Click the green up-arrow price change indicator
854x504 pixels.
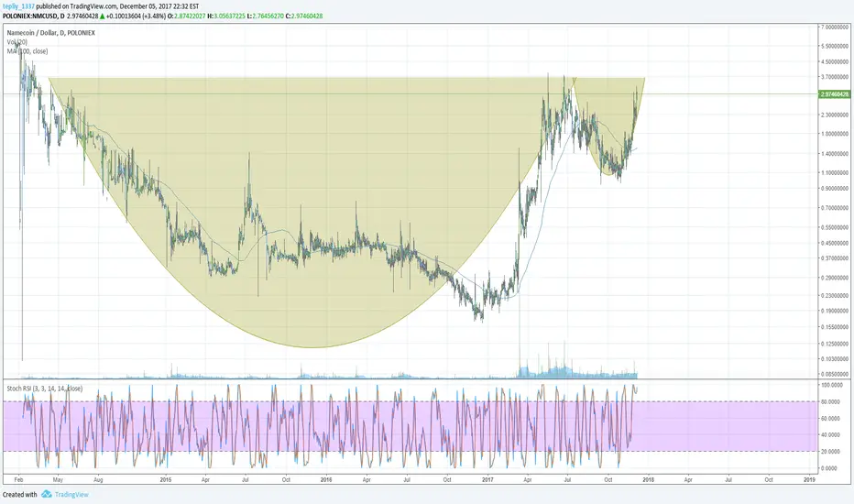pos(102,16)
